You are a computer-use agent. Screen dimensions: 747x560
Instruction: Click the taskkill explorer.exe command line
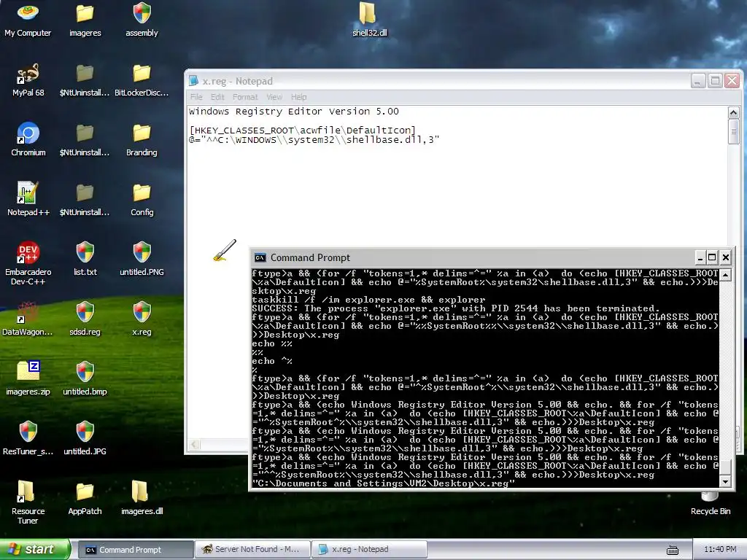368,300
